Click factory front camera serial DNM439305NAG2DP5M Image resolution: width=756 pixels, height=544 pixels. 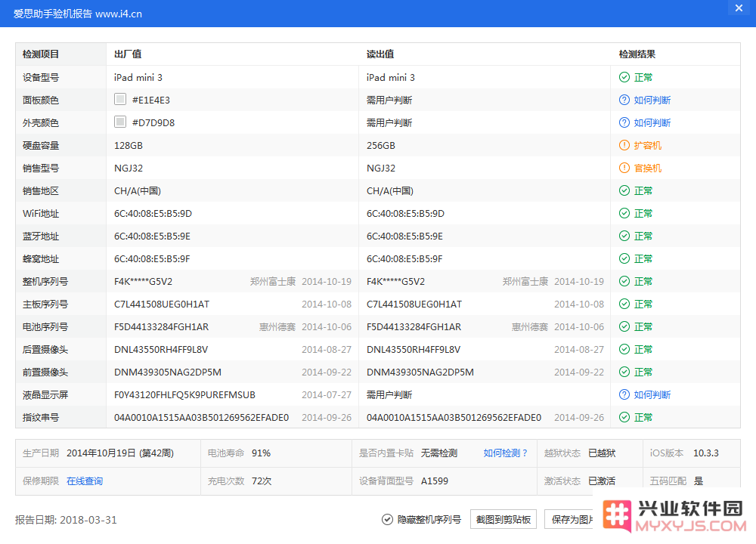click(167, 372)
